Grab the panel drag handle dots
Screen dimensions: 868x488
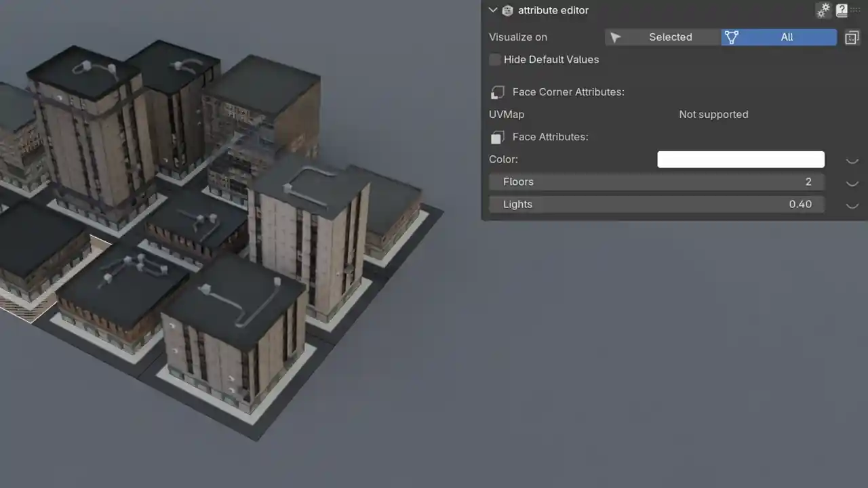855,10
